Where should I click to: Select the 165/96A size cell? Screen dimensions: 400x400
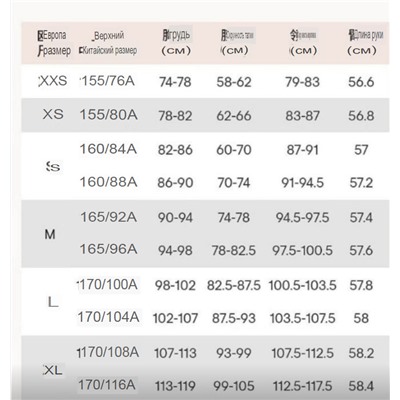pyautogui.click(x=108, y=249)
